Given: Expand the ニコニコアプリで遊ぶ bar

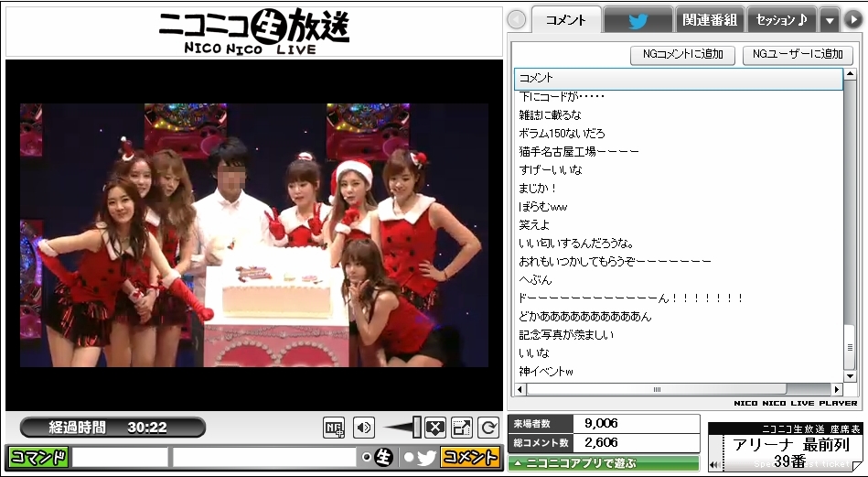Looking at the screenshot, I should pyautogui.click(x=604, y=463).
